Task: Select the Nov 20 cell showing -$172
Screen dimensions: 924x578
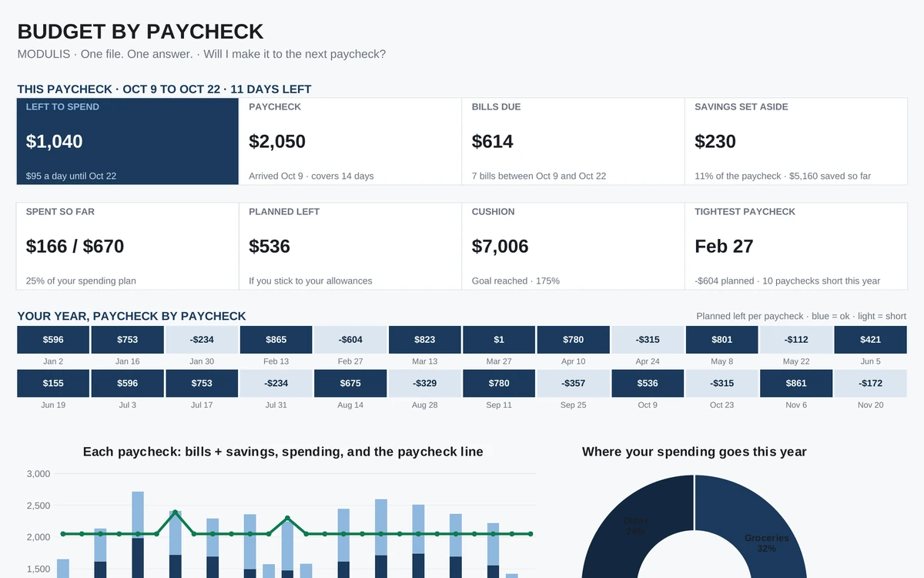Action: click(871, 384)
